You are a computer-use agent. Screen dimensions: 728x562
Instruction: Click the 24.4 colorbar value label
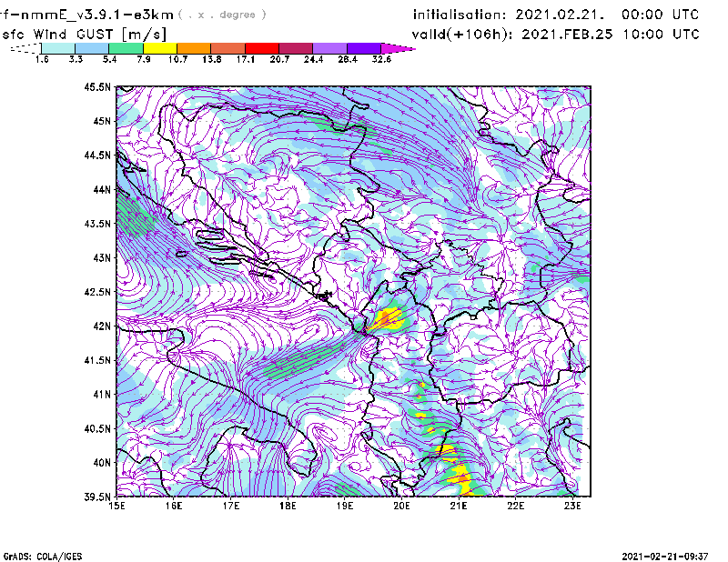(x=313, y=59)
